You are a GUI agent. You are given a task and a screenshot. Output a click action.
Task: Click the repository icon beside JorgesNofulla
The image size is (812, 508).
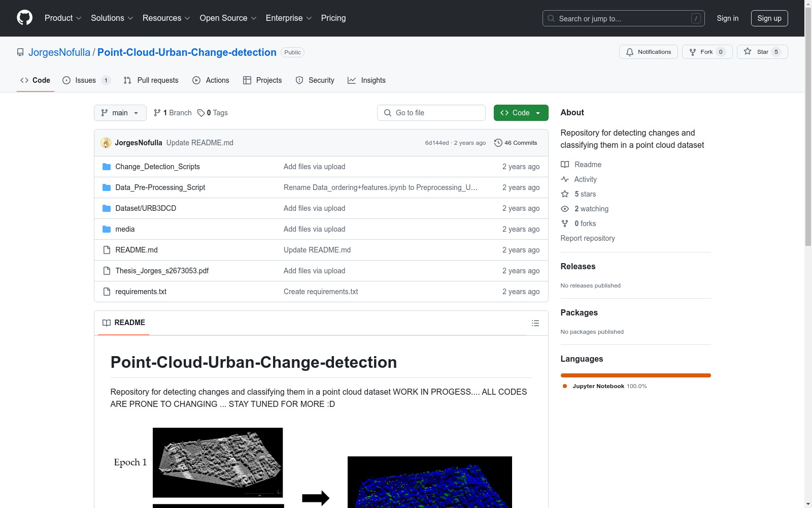(20, 52)
